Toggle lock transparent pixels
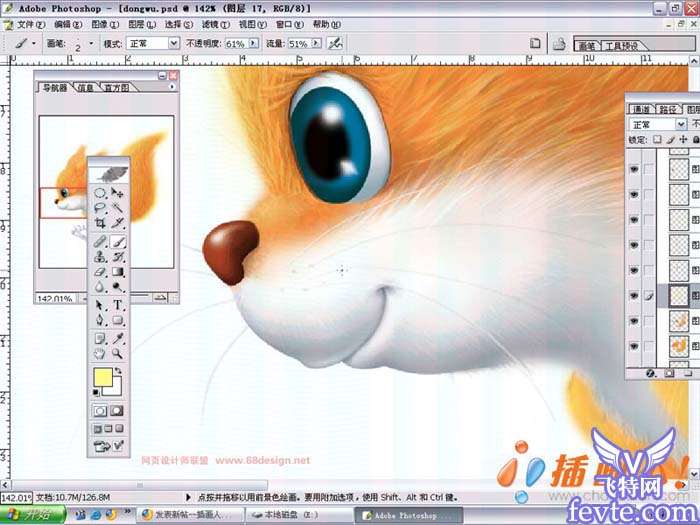Screen dimensions: 700x525 pos(657,140)
